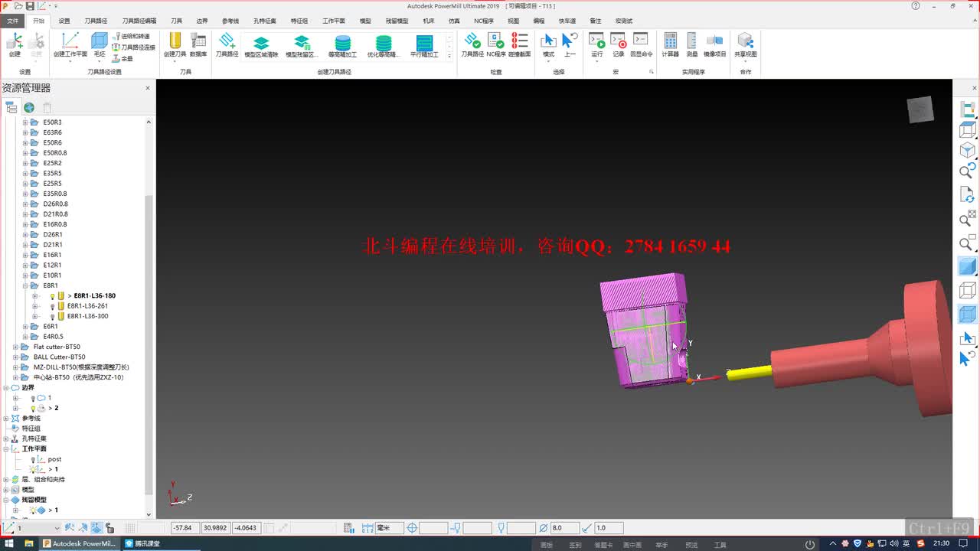Screen dimensions: 980x551
Task: Toggle light bulb for E8R1-L36-261
Action: 53,306
